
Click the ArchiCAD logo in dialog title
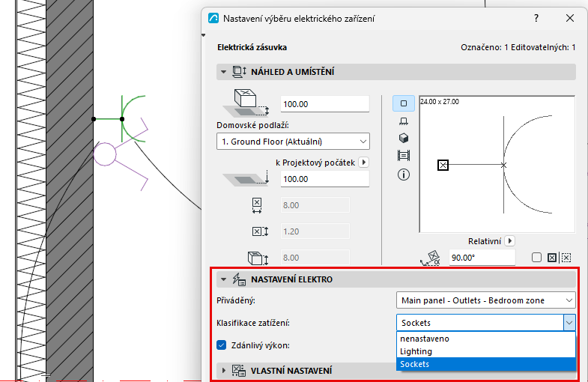pyautogui.click(x=213, y=18)
